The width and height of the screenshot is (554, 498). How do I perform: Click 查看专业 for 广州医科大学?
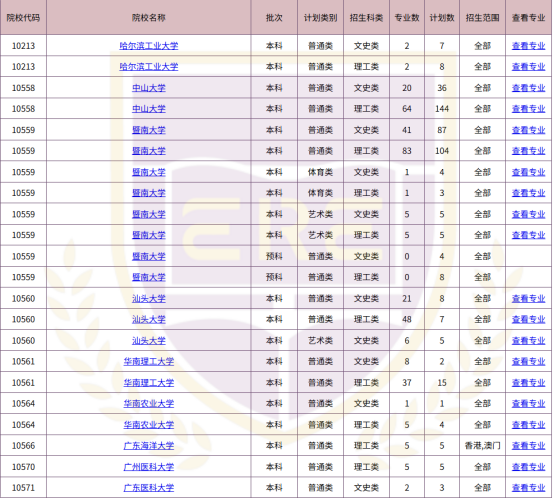(529, 467)
